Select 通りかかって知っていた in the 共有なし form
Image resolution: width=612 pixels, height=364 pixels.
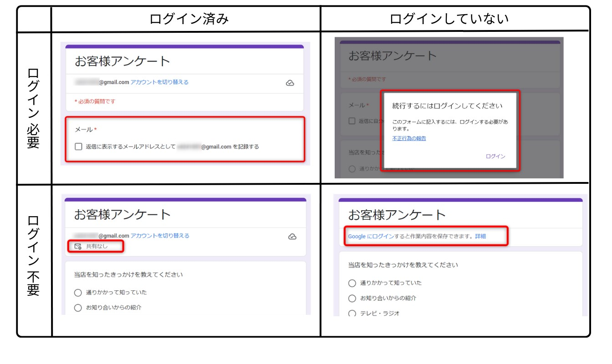click(x=78, y=293)
